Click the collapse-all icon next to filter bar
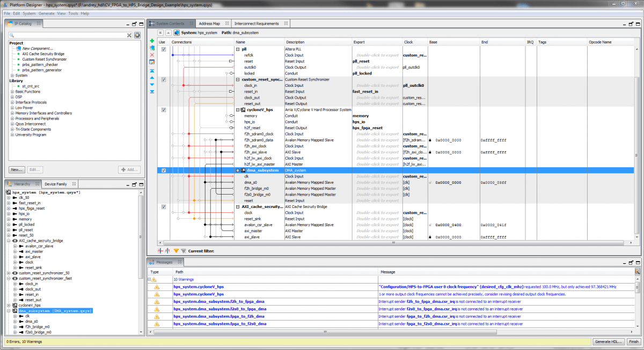644x350 pixels. [167, 251]
